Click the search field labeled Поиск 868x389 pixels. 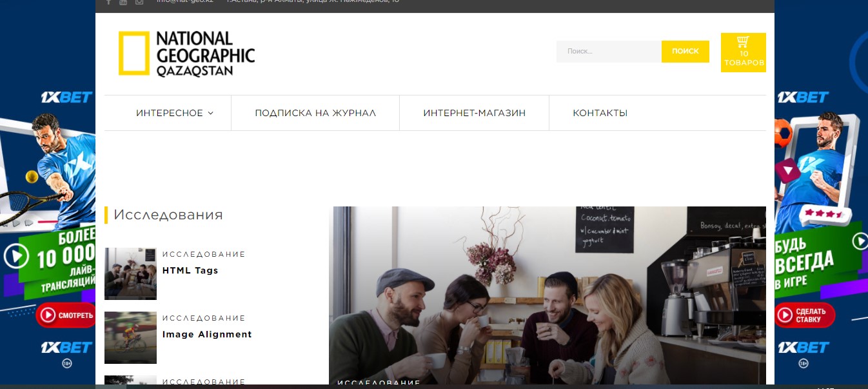click(x=609, y=52)
